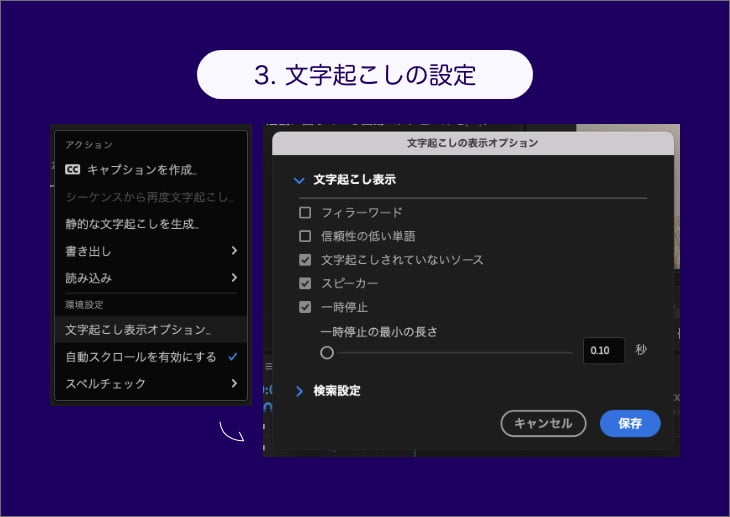Click the CC icon beside キャプションを作成
The width and height of the screenshot is (730, 517).
72,170
